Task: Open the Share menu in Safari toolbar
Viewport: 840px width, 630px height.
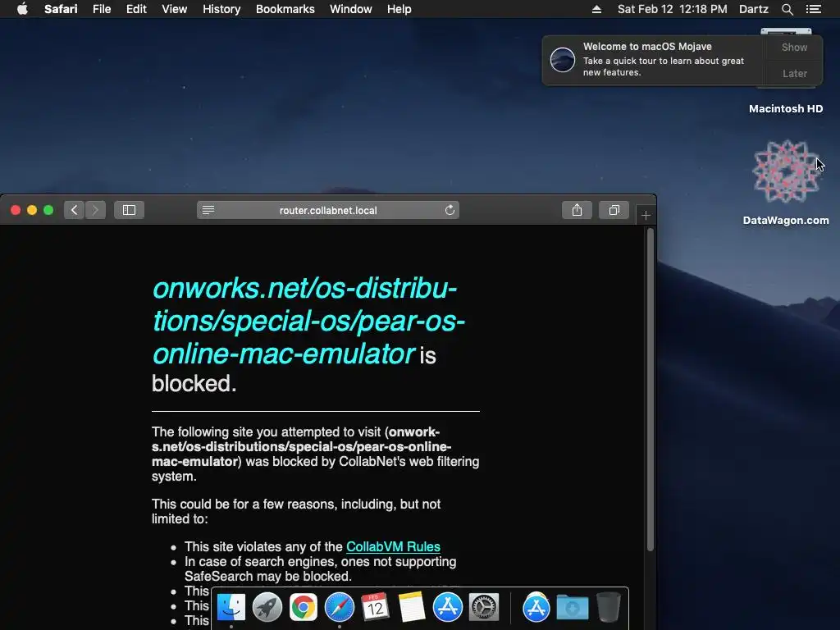Action: point(577,210)
